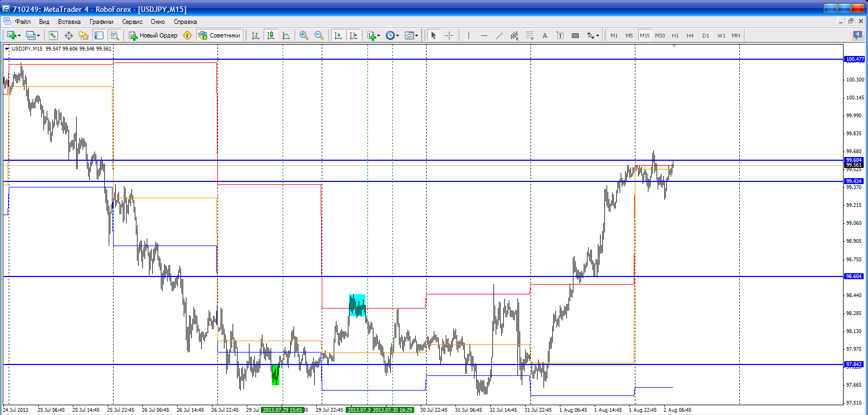Select the trendline drawing tool
The width and height of the screenshot is (868, 415).
point(499,35)
